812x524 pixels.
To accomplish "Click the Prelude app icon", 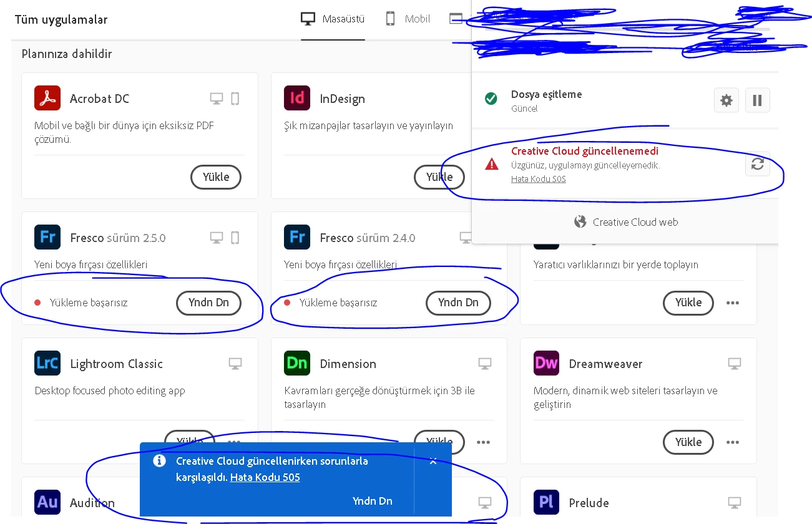I will tap(546, 503).
